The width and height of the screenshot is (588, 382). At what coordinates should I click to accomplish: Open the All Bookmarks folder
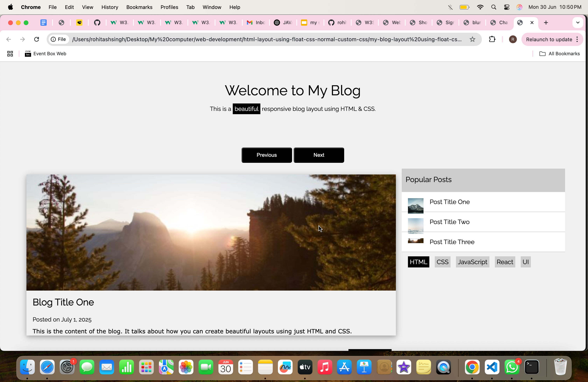coord(560,54)
